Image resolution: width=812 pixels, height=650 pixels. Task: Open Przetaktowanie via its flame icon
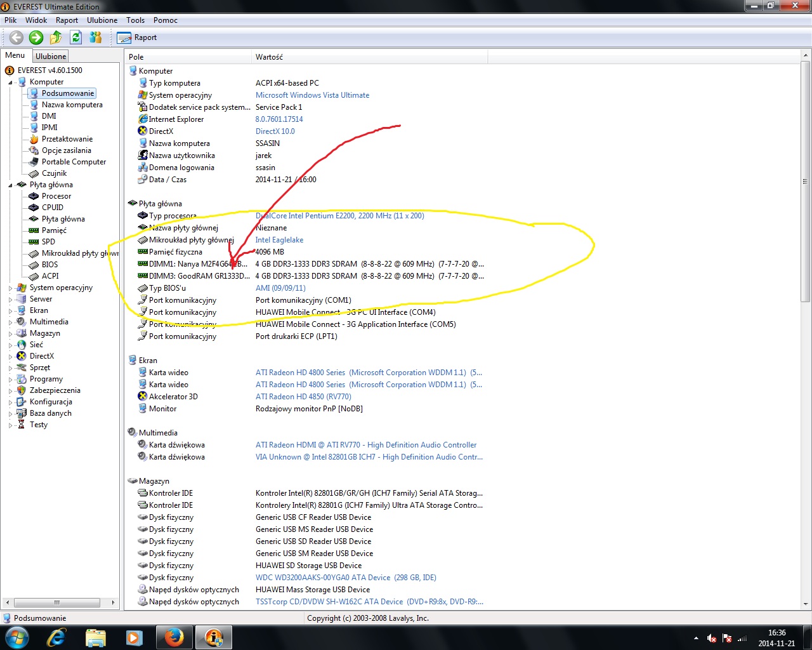34,139
